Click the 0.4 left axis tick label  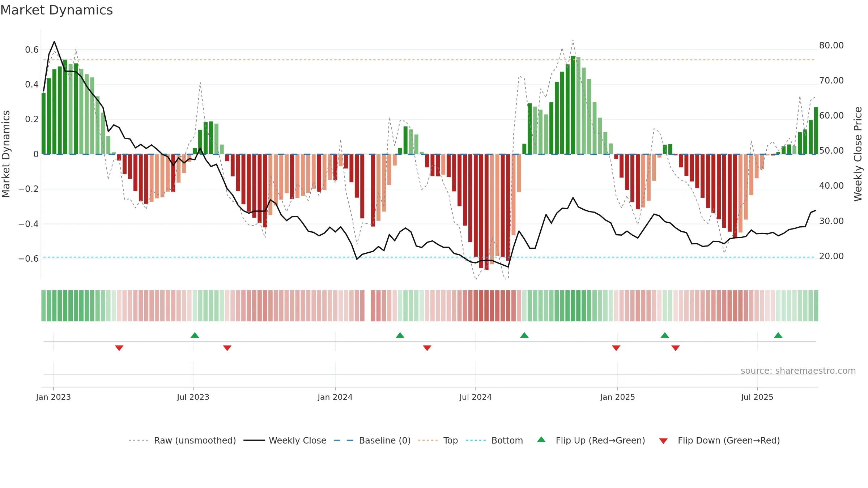(x=32, y=84)
